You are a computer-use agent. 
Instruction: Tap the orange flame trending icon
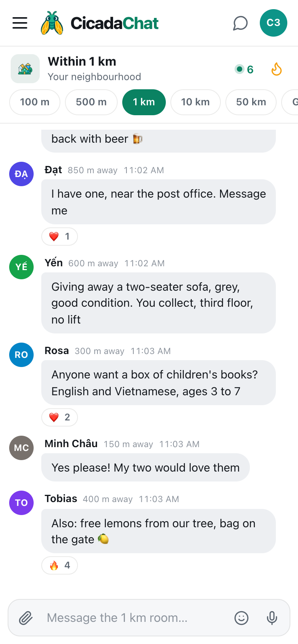277,69
